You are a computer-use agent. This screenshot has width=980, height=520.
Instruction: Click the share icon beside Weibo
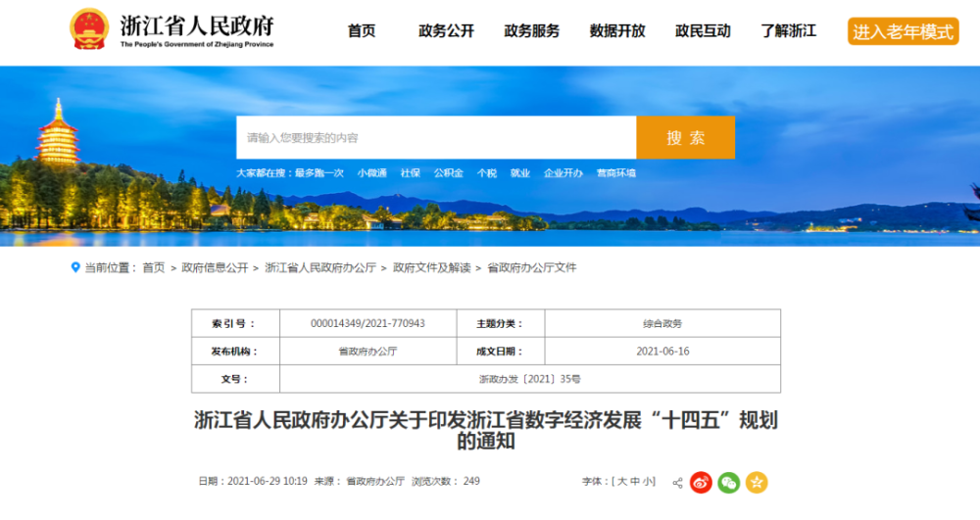677,483
